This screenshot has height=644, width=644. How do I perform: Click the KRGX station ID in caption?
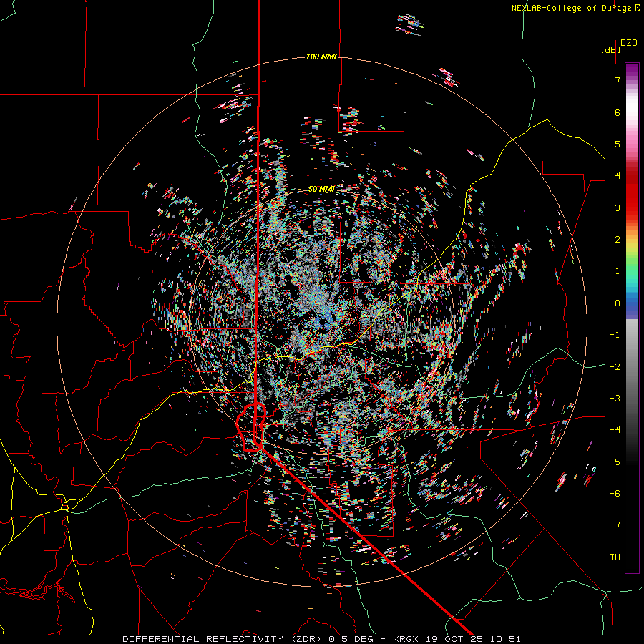click(x=407, y=639)
